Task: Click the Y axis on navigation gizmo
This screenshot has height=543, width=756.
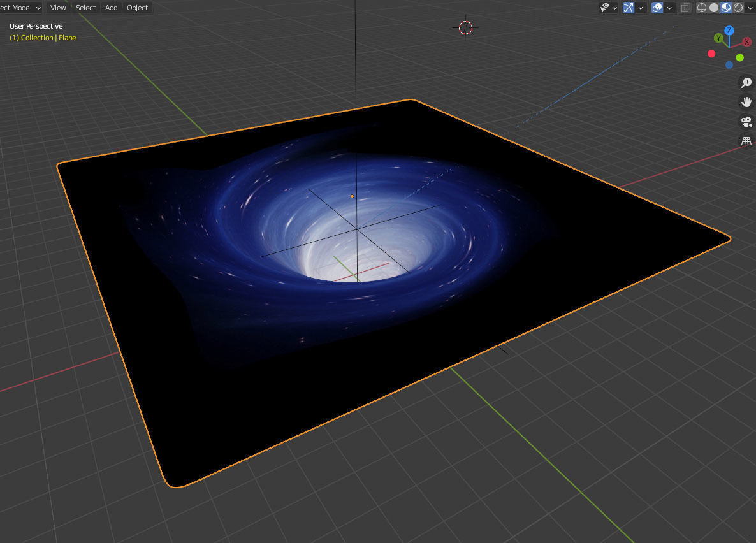Action: tap(718, 38)
